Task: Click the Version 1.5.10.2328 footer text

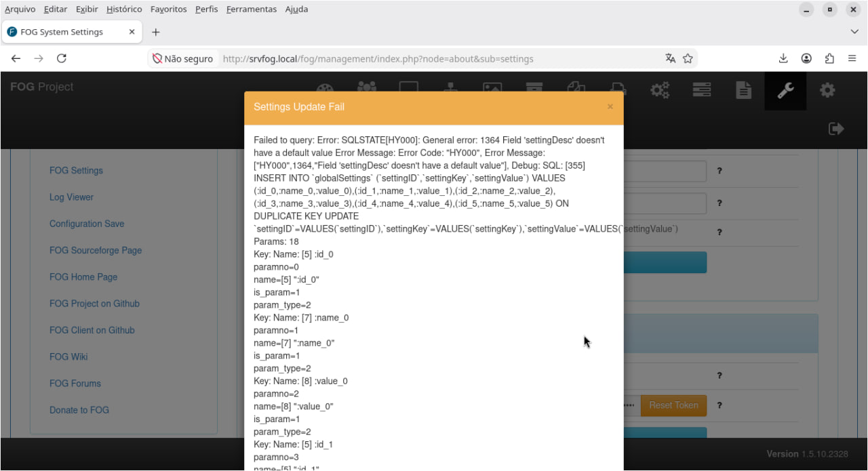Action: pyautogui.click(x=807, y=454)
